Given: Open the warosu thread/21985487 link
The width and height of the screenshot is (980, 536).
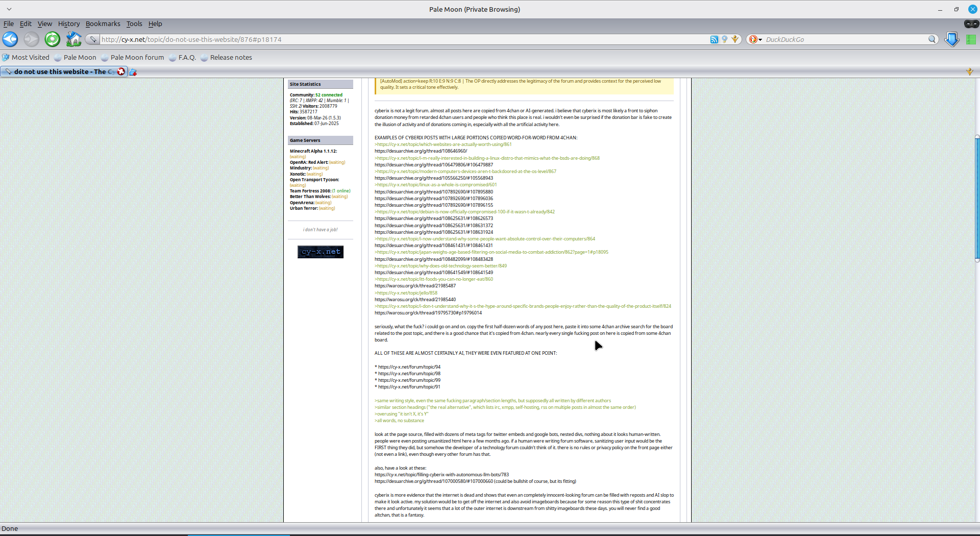Looking at the screenshot, I should pos(415,286).
